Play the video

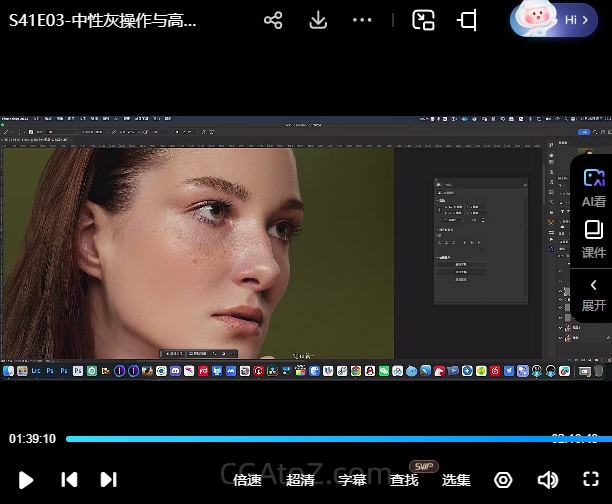point(27,480)
